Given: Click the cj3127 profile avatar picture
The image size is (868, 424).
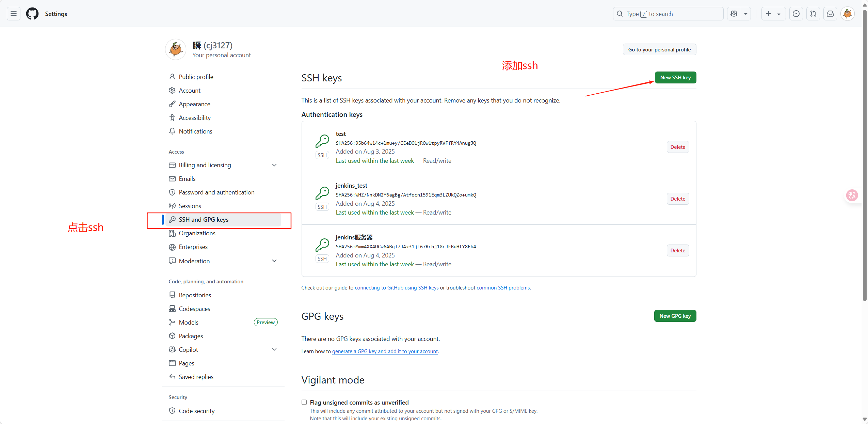Looking at the screenshot, I should click(176, 49).
